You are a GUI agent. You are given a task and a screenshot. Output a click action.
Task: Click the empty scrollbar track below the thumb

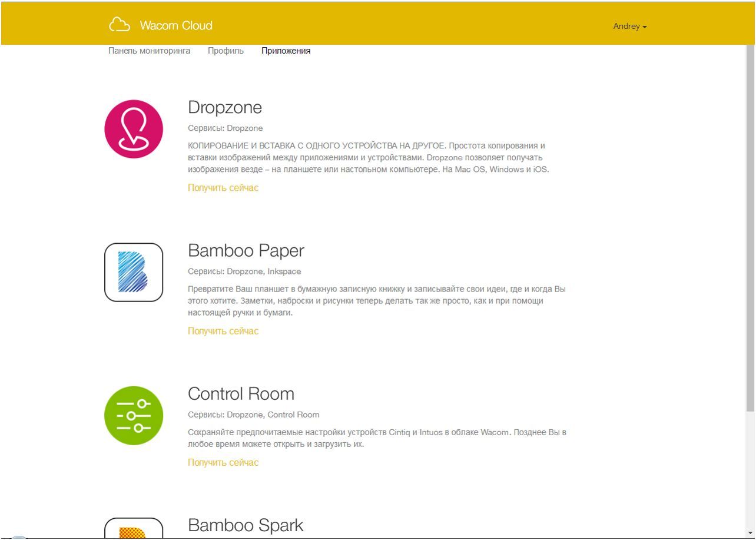click(x=750, y=471)
